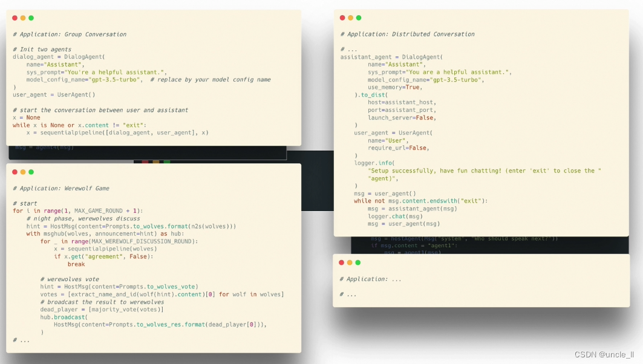Viewport: 643px width, 364px height.
Task: Click the comment '# Application: Distributed Conversation'
Action: click(408, 34)
